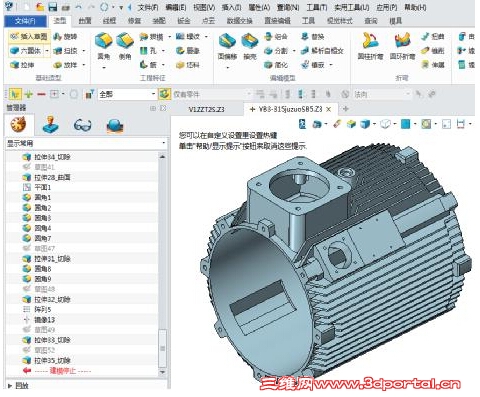Viewport: 480px width, 397px height.
Task: Select the 拔模 draft tool
Action: tap(151, 36)
